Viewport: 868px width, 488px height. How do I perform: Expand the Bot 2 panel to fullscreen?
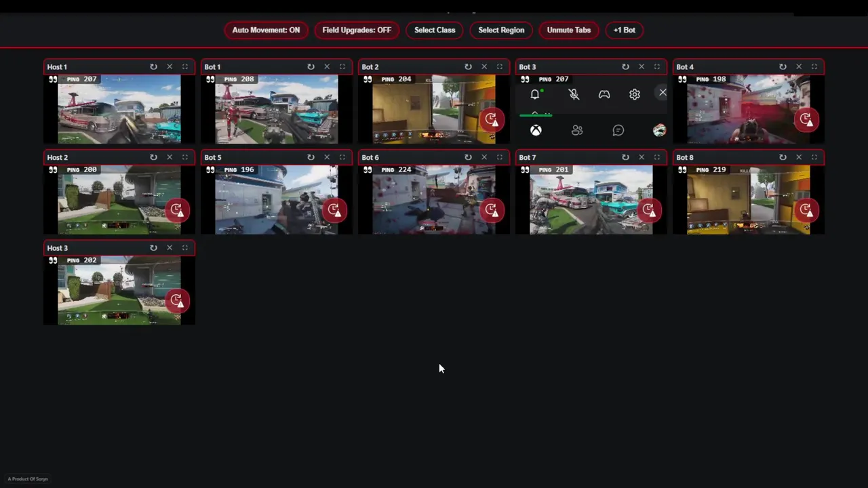coord(500,66)
